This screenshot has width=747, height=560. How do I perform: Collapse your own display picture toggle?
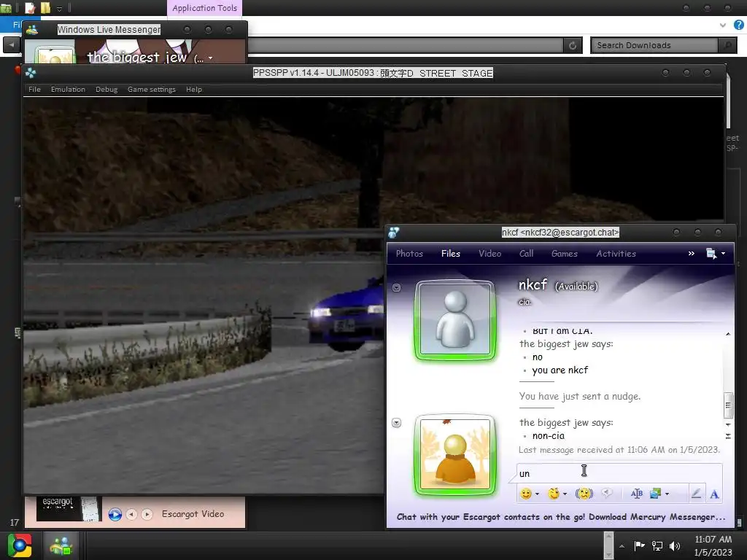click(x=396, y=423)
